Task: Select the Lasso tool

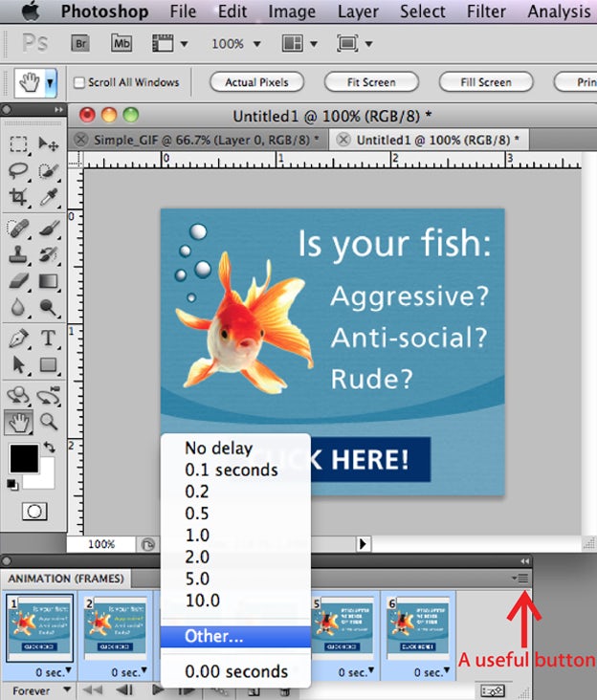Action: (18, 171)
